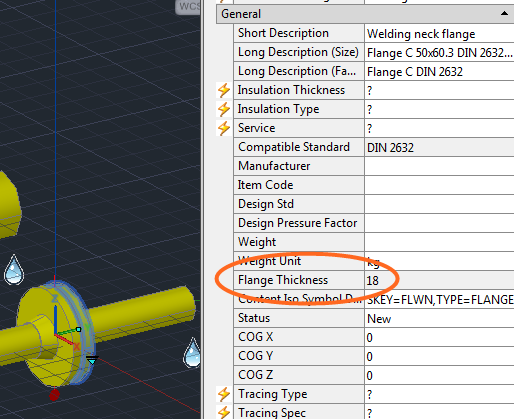This screenshot has width=514, height=419.
Task: Collapse the General properties section
Action: (504, 14)
